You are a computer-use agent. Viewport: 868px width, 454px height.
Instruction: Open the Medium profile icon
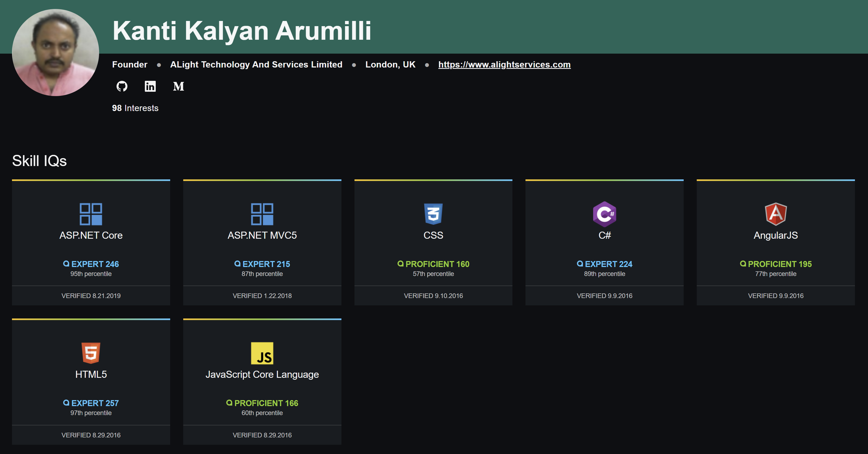(x=179, y=86)
